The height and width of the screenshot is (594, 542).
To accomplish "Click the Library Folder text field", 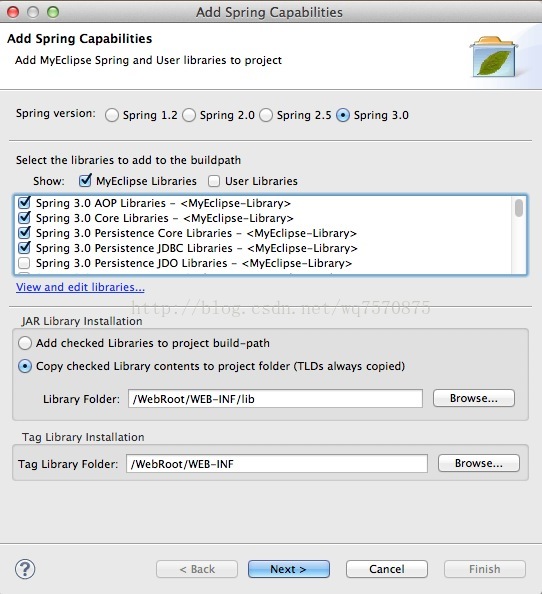I will coord(275,399).
